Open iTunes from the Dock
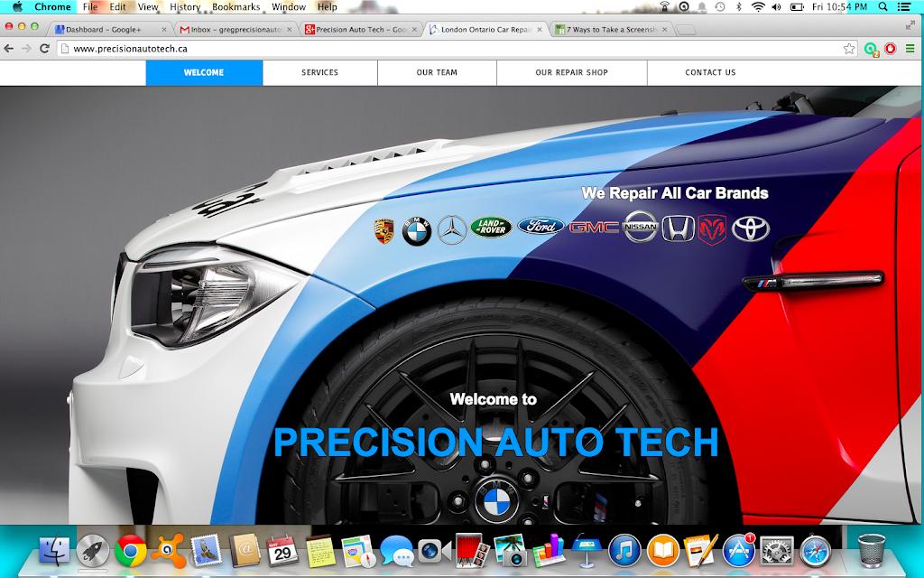924x578 pixels. click(x=624, y=551)
